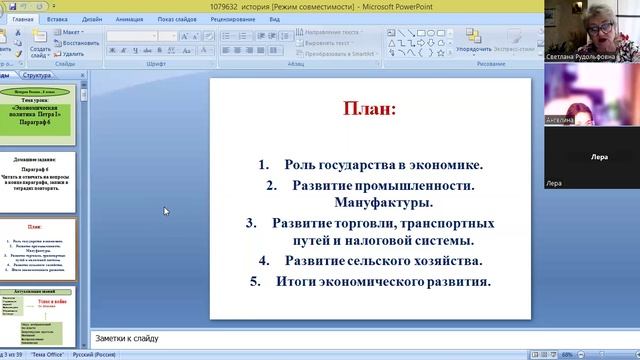Open the font name combo box

tap(132, 36)
